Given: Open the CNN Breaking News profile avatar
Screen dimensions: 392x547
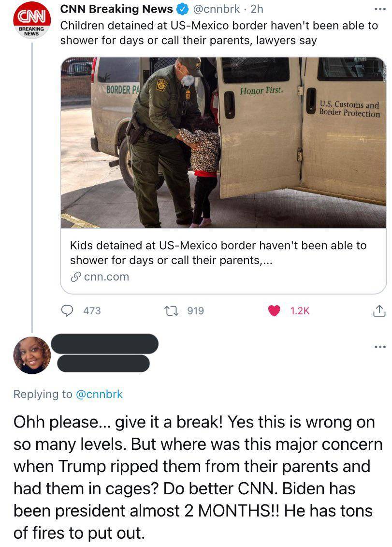Looking at the screenshot, I should pyautogui.click(x=31, y=23).
